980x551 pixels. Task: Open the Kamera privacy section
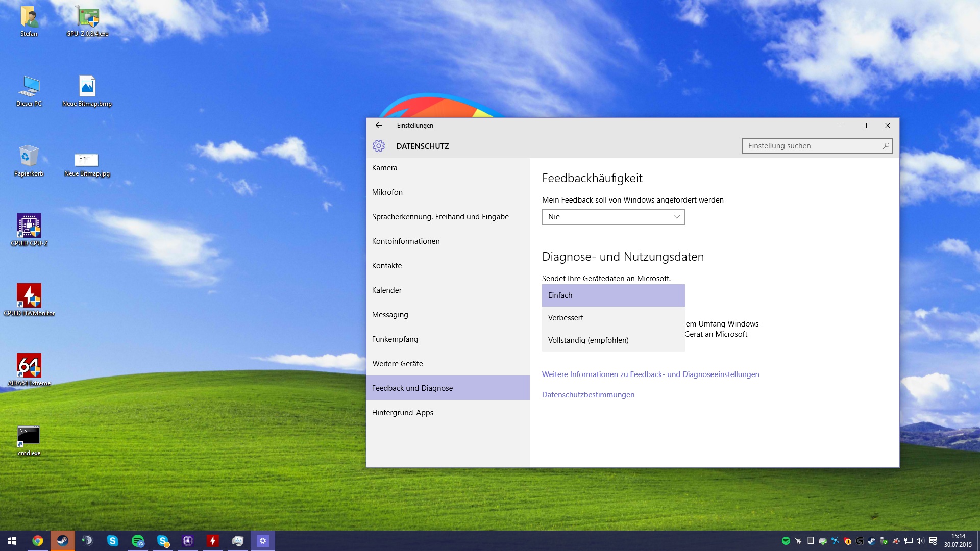pos(384,168)
